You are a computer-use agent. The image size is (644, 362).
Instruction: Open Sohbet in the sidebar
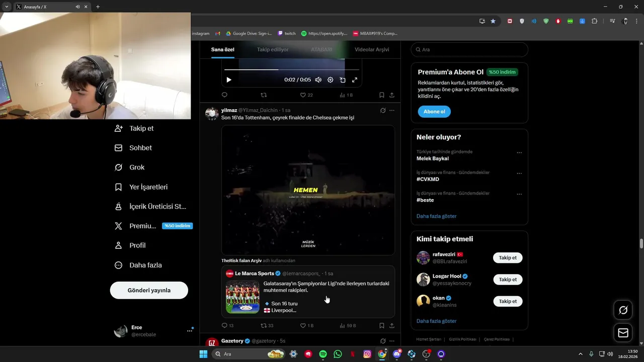pyautogui.click(x=133, y=148)
